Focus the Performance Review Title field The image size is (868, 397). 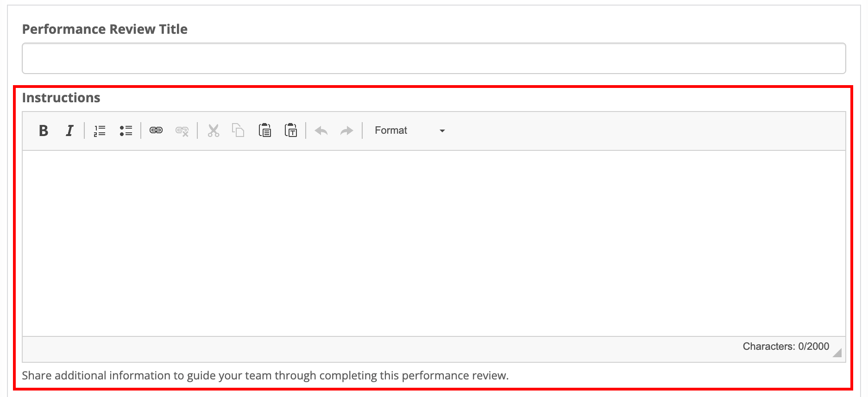pyautogui.click(x=434, y=58)
